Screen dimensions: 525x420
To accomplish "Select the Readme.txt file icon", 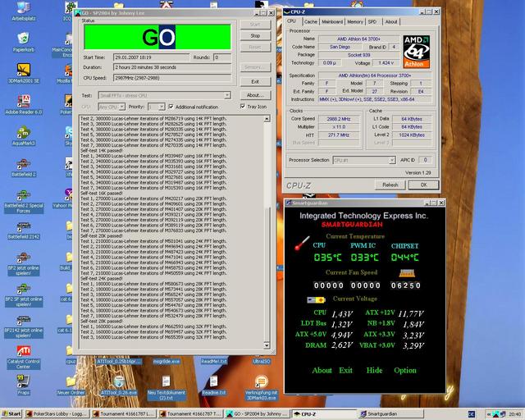I will pos(214,386).
